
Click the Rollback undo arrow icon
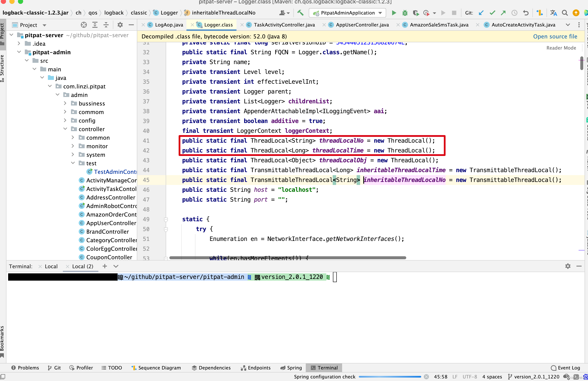[x=526, y=13]
